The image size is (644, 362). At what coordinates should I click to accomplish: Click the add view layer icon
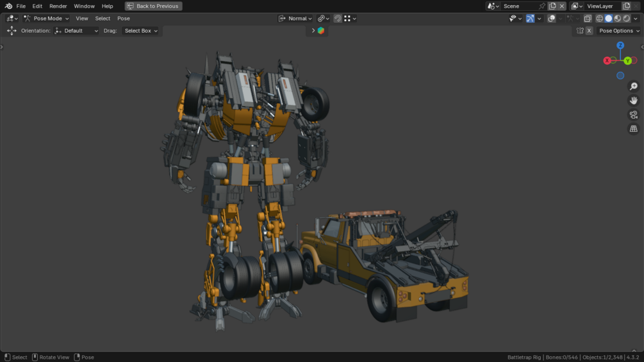pos(626,6)
